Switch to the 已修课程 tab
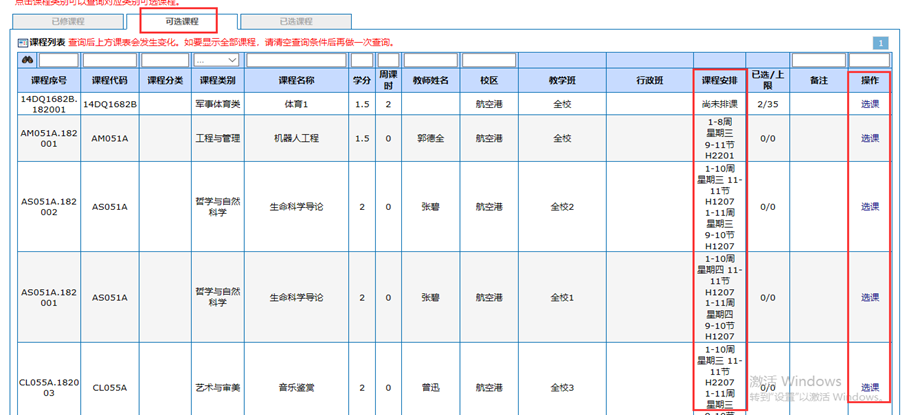This screenshot has width=911, height=415. click(x=68, y=21)
